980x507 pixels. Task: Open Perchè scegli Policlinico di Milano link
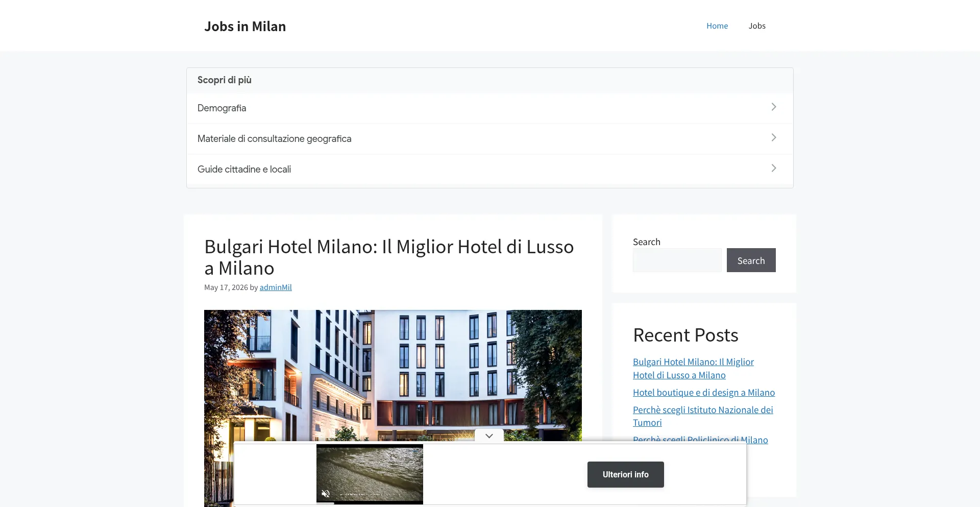[700, 440]
